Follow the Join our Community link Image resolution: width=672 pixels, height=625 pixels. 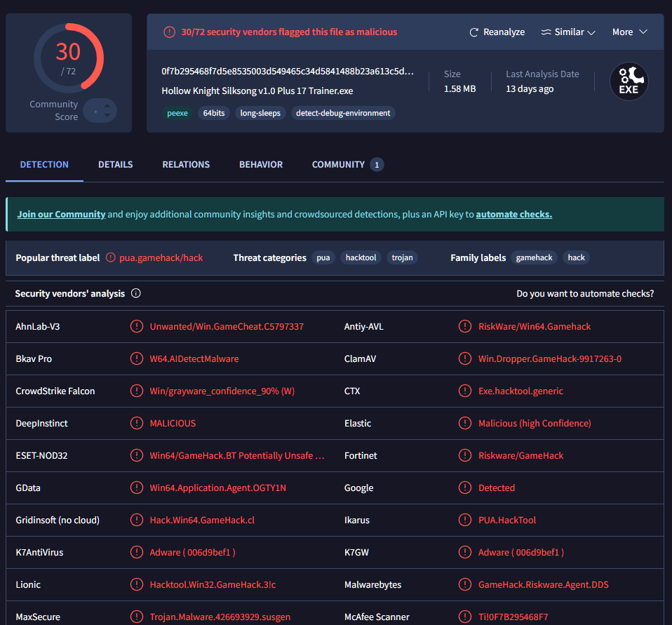pyautogui.click(x=61, y=215)
